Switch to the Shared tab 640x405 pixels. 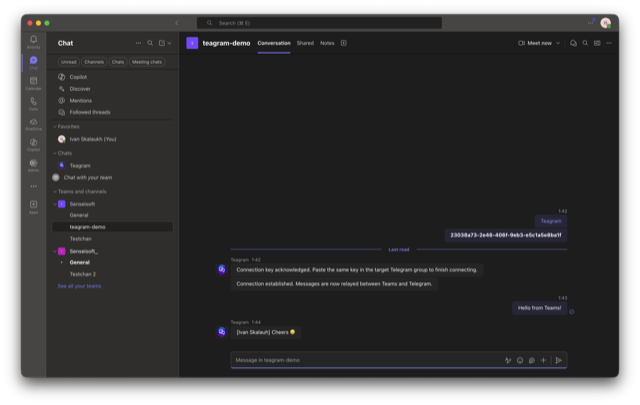tap(304, 43)
